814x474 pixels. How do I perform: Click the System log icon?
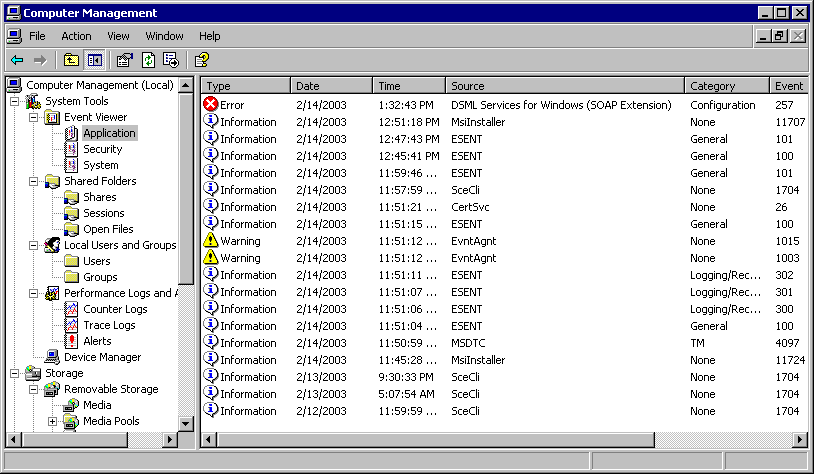pyautogui.click(x=71, y=166)
